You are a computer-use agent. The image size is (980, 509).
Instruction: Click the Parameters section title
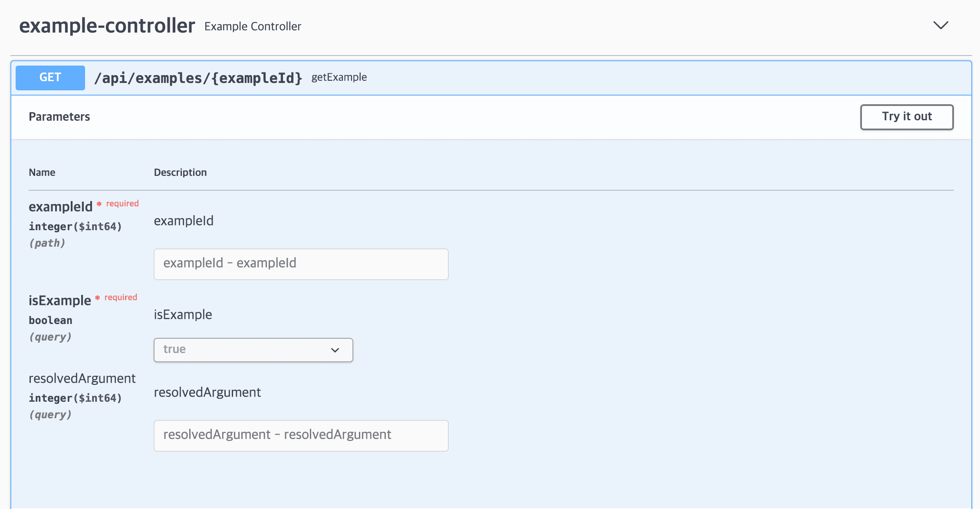[x=59, y=117]
